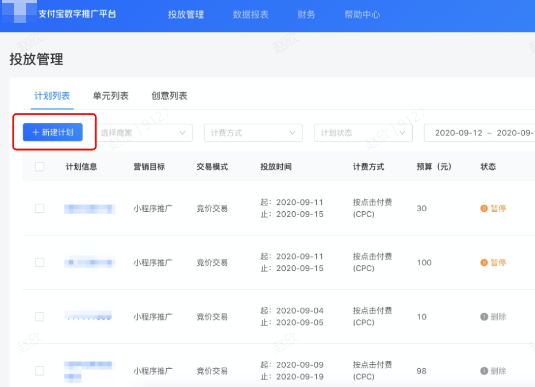The width and height of the screenshot is (535, 387).
Task: Open the blurred plan name link in budget 30 row
Action: (x=89, y=209)
